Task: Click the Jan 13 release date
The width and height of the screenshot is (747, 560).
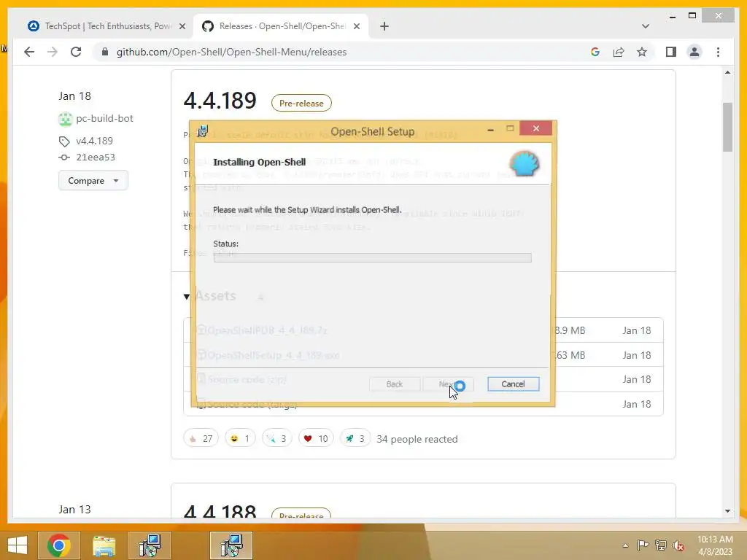Action: [75, 510]
